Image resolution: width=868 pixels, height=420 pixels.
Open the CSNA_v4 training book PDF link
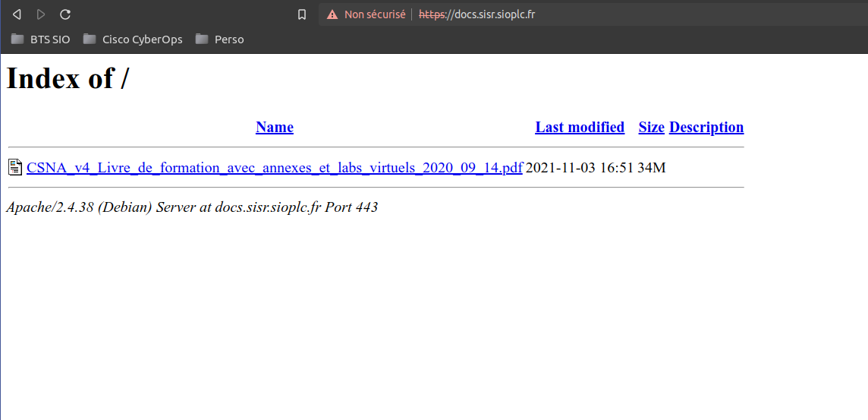(x=274, y=168)
